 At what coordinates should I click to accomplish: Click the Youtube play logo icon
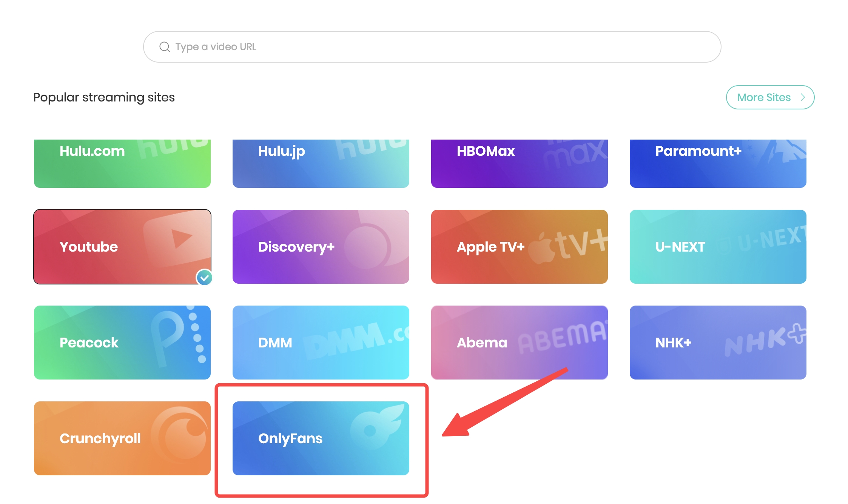177,238
